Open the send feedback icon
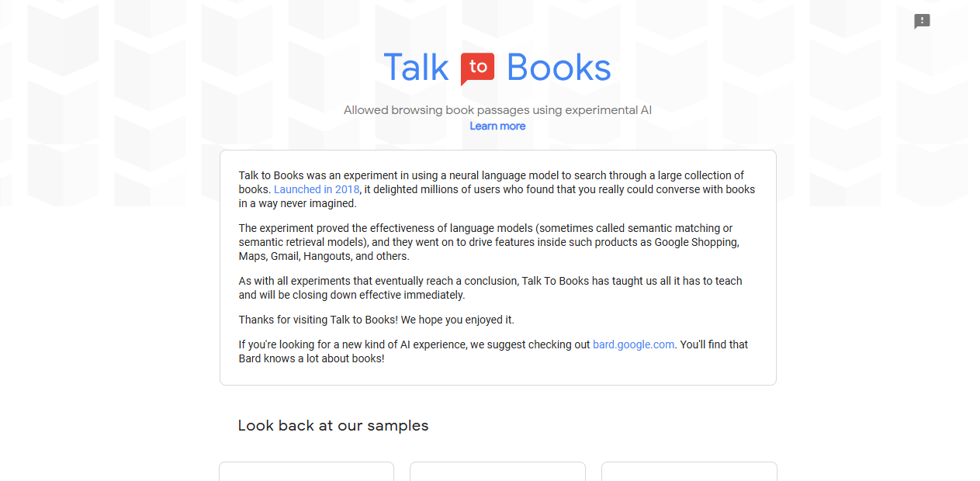Image resolution: width=980 pixels, height=481 pixels. 922,21
